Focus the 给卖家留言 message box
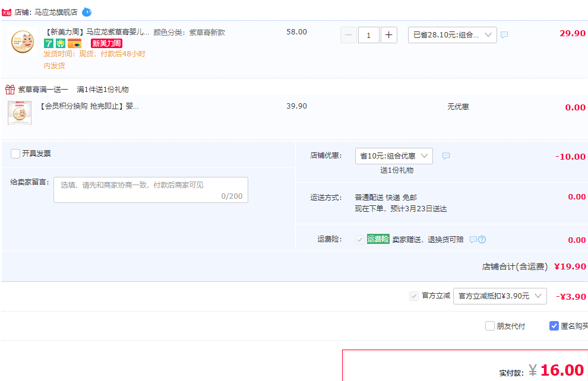 pyautogui.click(x=151, y=190)
